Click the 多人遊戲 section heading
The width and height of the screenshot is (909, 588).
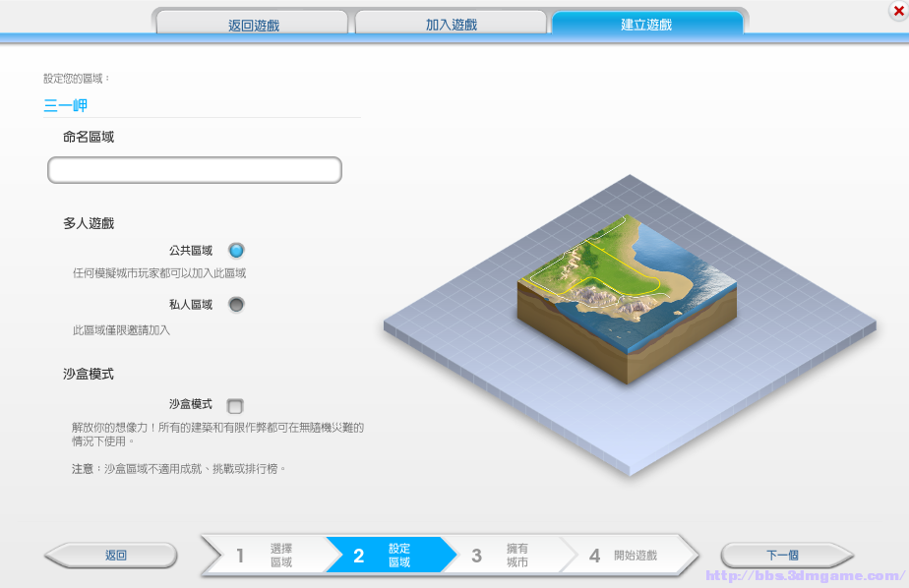[89, 223]
